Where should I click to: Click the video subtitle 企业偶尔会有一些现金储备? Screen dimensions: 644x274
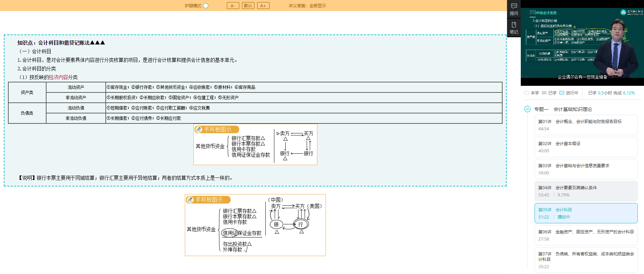click(x=582, y=77)
